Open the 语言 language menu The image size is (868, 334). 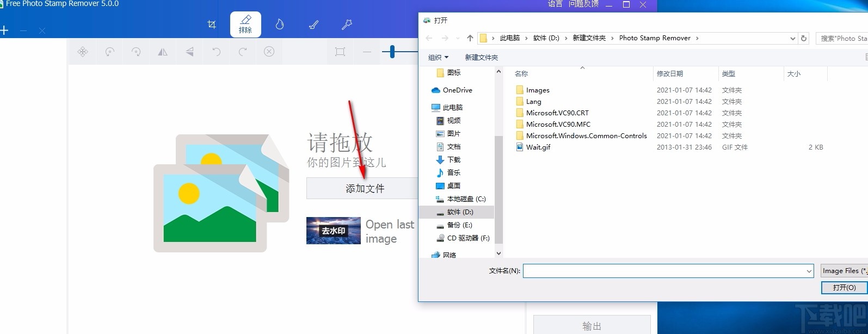(555, 4)
